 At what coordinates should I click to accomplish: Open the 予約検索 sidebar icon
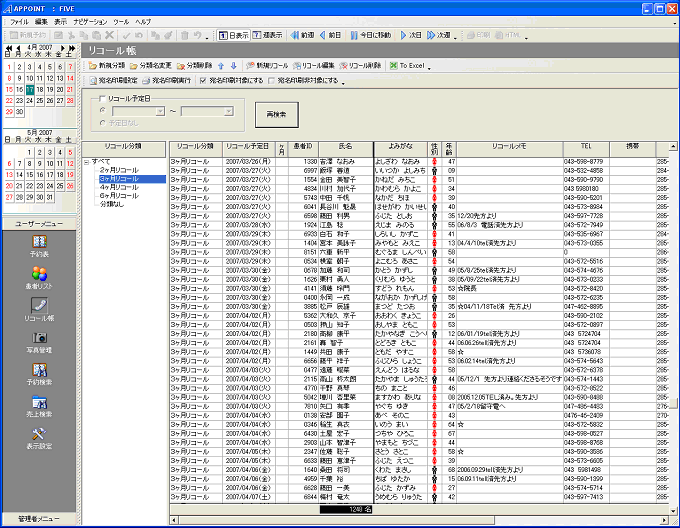point(39,374)
